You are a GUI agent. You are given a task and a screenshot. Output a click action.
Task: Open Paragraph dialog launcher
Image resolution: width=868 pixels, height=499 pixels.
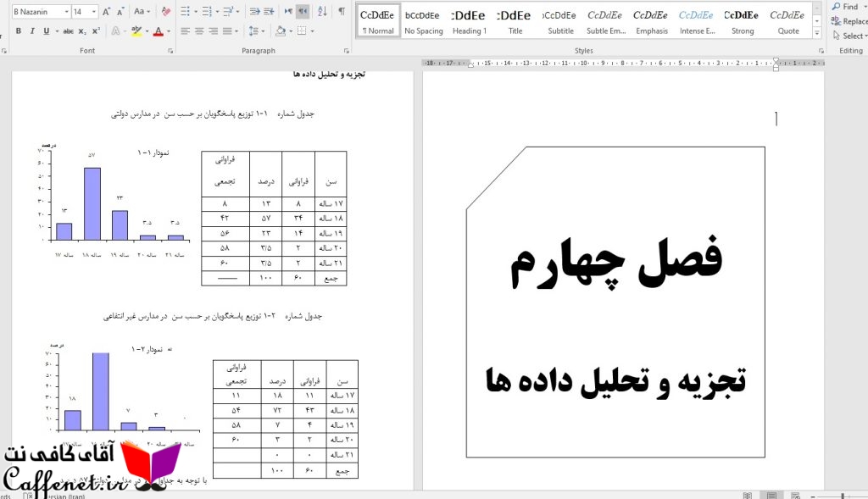[347, 51]
